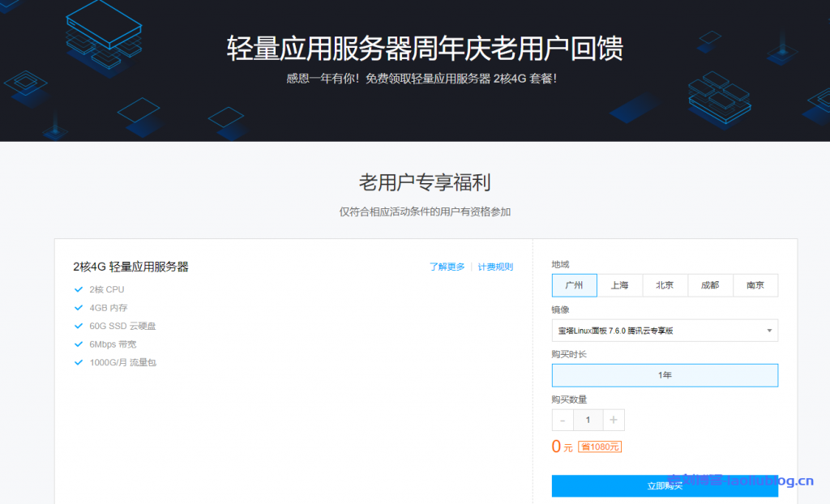Screen dimensions: 830x504
Task: Click the dropdown arrow on the 镜像 selector
Action: coord(768,331)
